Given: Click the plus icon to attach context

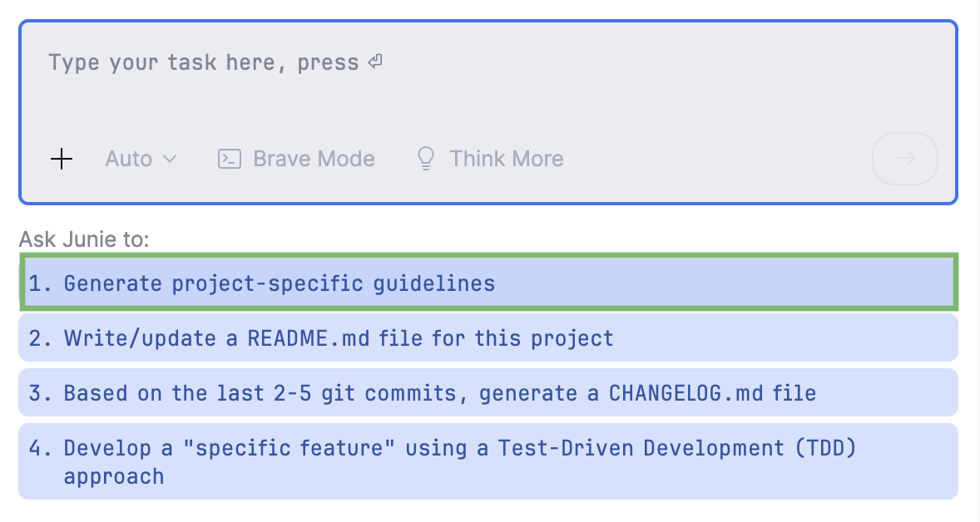Looking at the screenshot, I should coord(62,159).
